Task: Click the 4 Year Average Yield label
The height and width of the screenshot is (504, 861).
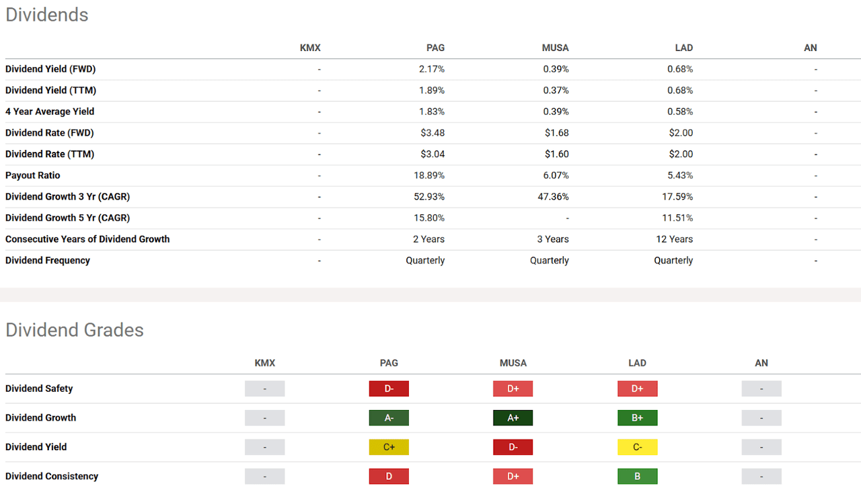Action: [50, 112]
